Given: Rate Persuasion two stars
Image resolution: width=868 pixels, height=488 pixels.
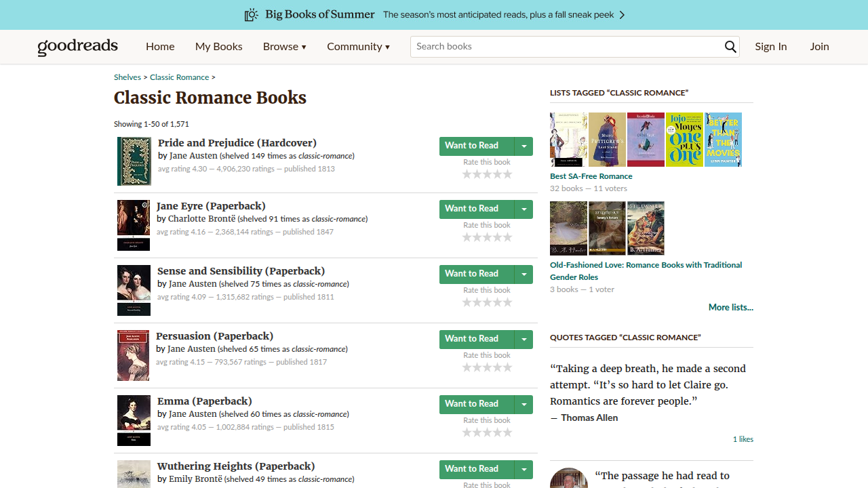Looking at the screenshot, I should [477, 367].
